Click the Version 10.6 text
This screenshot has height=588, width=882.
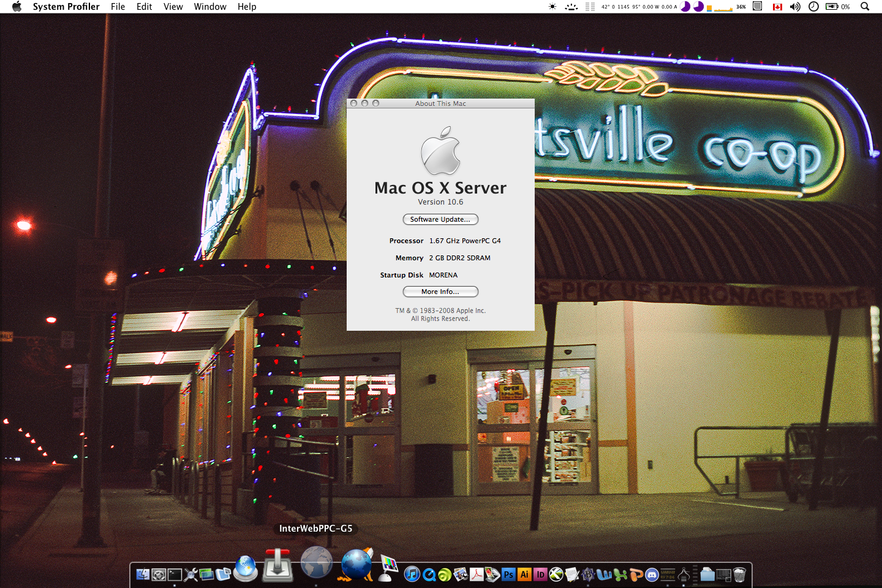click(440, 202)
